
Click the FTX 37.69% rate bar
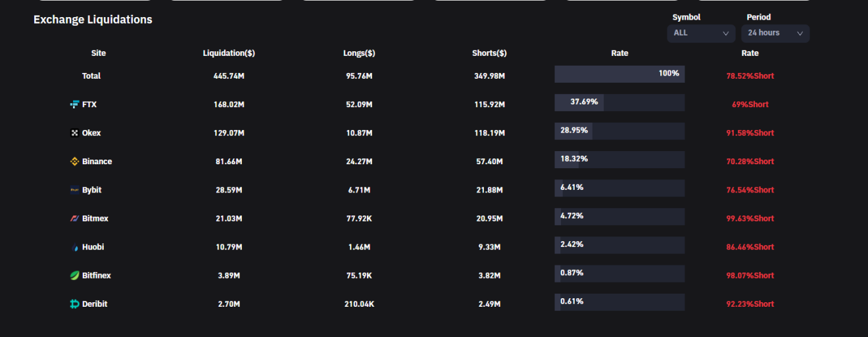pos(619,102)
